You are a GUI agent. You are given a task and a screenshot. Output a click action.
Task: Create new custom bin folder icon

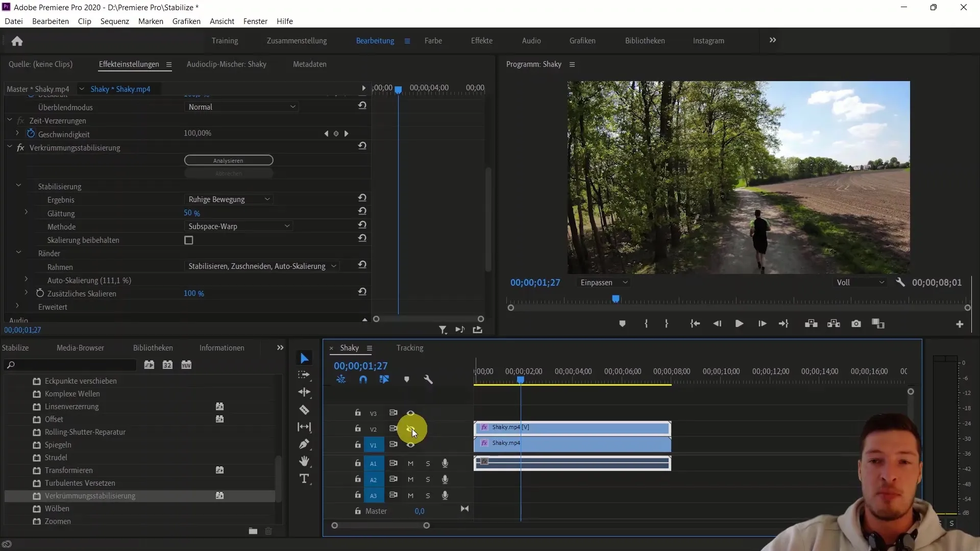point(253,531)
